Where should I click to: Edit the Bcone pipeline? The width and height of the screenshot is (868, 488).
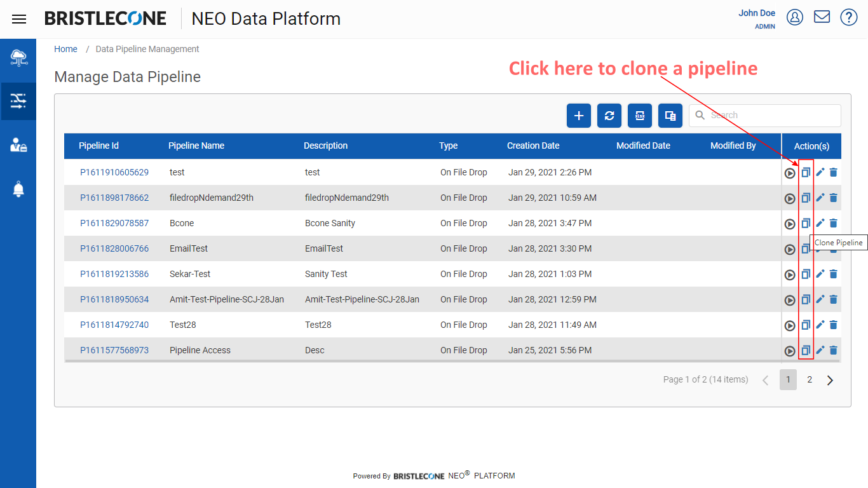(820, 223)
